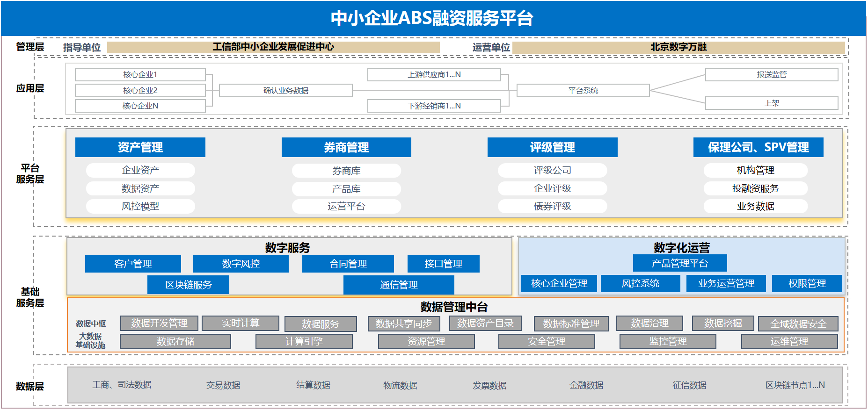Click the 北京数字万融 bar
Screen dimensions: 868x410
pos(678,47)
